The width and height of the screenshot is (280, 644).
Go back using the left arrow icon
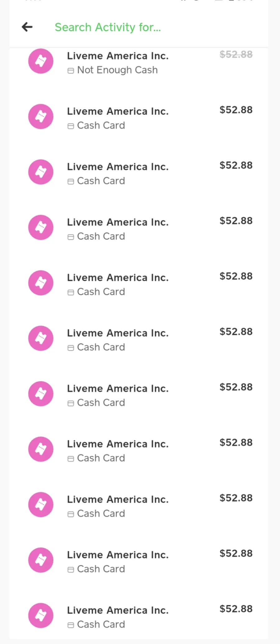[27, 27]
